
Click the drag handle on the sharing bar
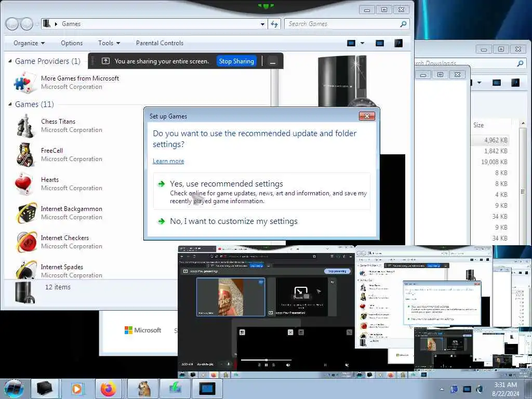[x=93, y=61]
